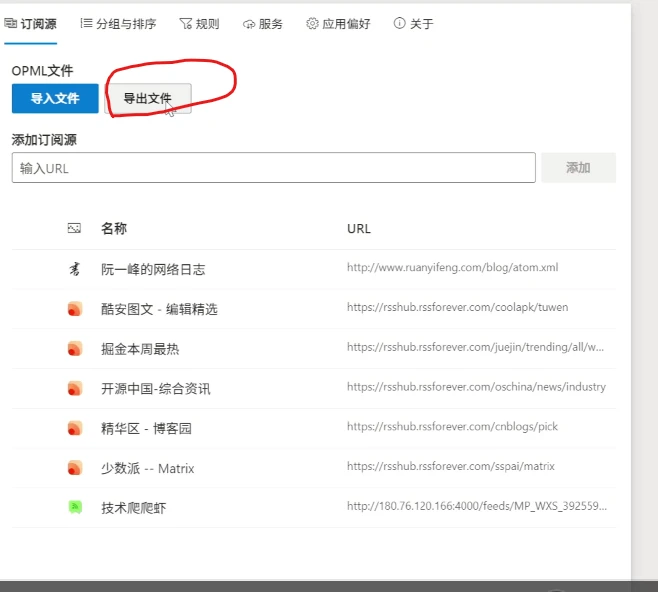Select the 开源中国-综合资讯 row name
658x592 pixels.
(156, 389)
